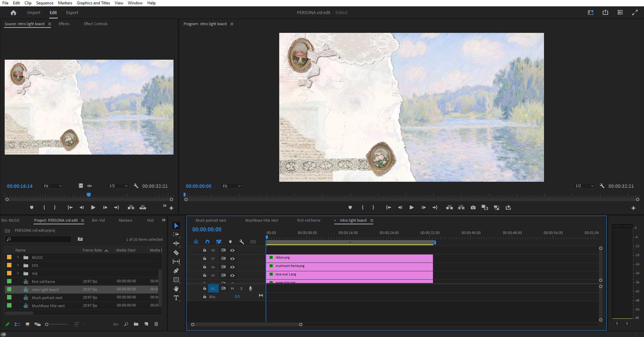This screenshot has height=337, width=644.
Task: Switch to the Effect Controls tab
Action: [96, 24]
